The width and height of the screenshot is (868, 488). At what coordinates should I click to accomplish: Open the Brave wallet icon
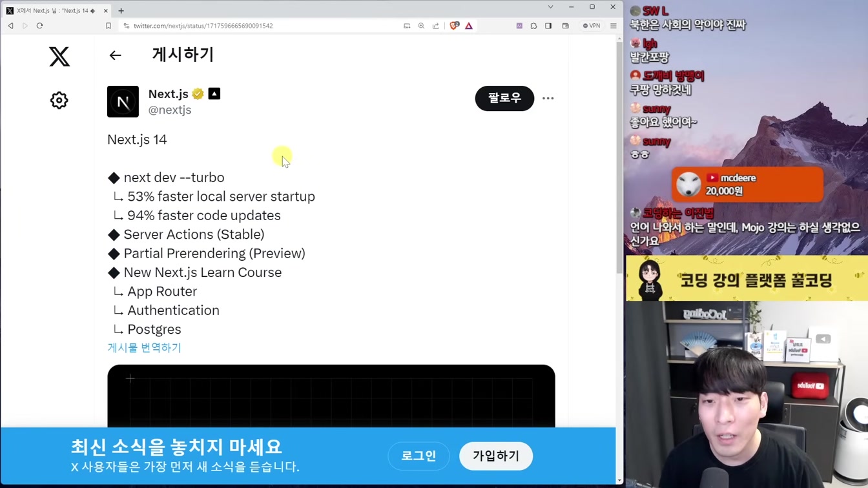pos(565,26)
